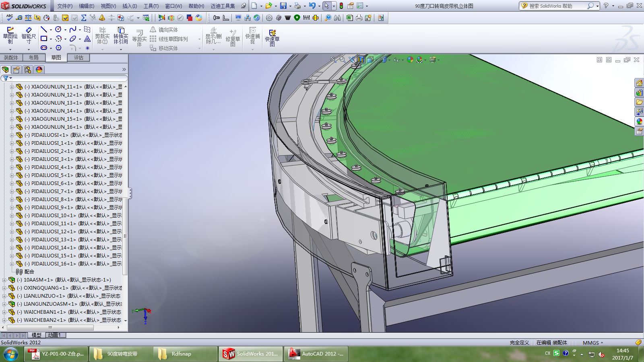Select the Polygon sketch tool
This screenshot has width=644, height=362.
[x=58, y=48]
